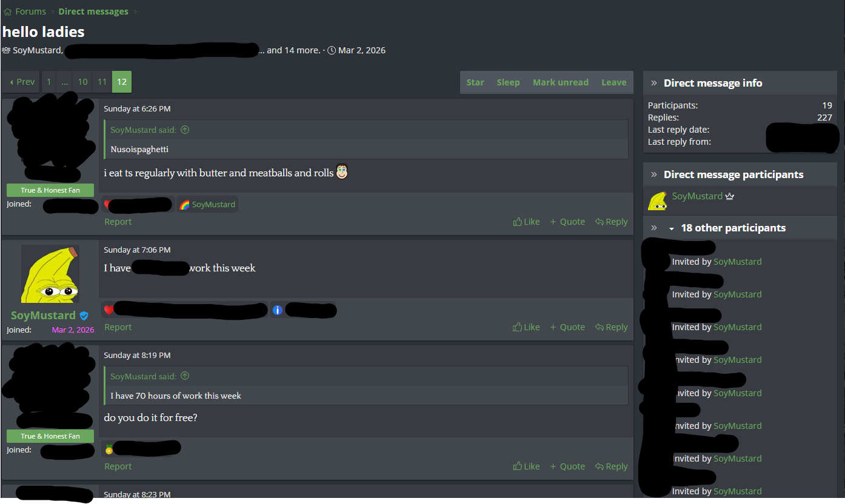Open Direct messages breadcrumb link
The image size is (845, 504).
coord(93,12)
